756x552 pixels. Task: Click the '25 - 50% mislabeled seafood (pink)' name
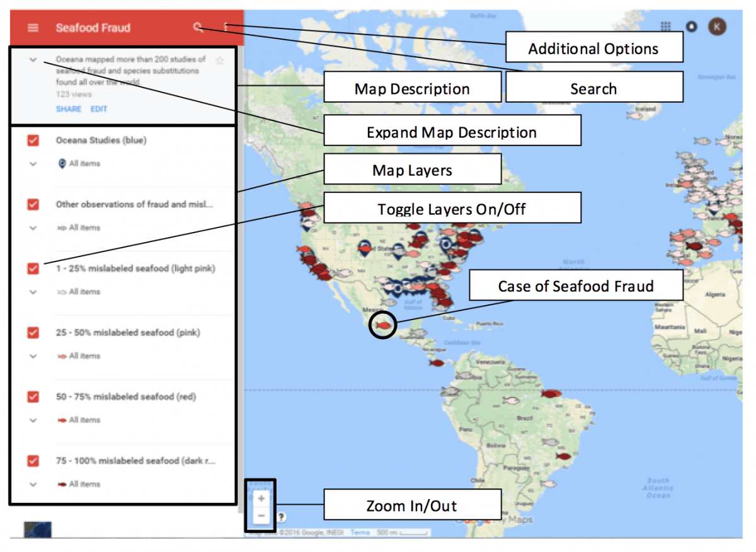point(128,333)
